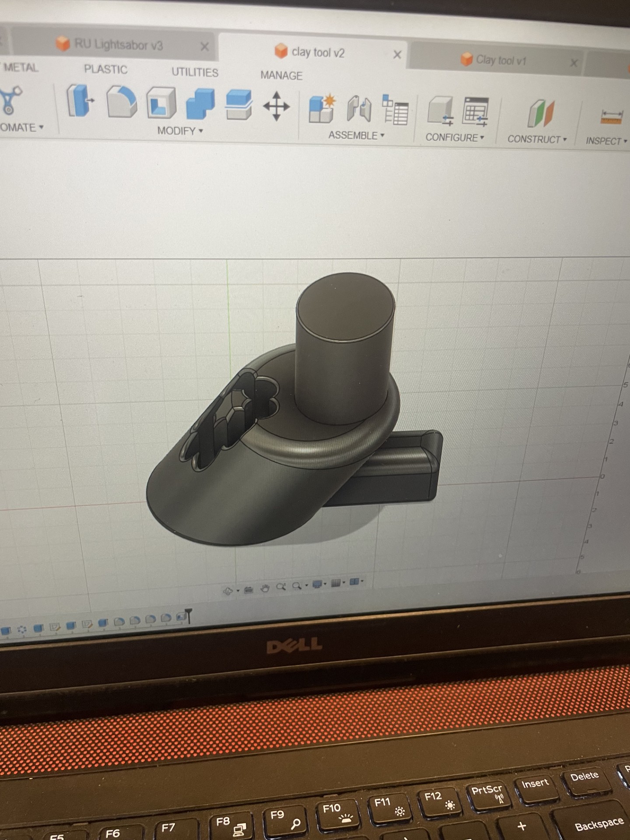Image resolution: width=630 pixels, height=840 pixels.
Task: Select the Shell tool icon
Action: pyautogui.click(x=161, y=103)
